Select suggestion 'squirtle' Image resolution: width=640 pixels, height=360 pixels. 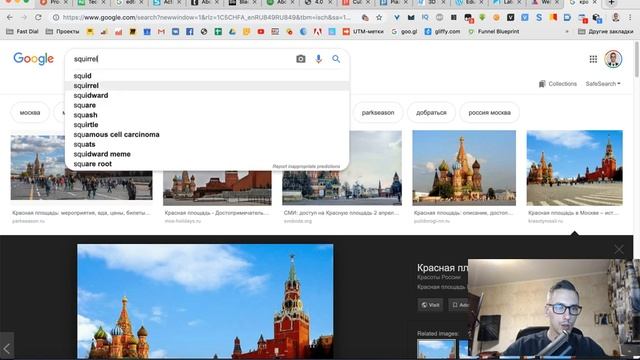(x=207, y=125)
